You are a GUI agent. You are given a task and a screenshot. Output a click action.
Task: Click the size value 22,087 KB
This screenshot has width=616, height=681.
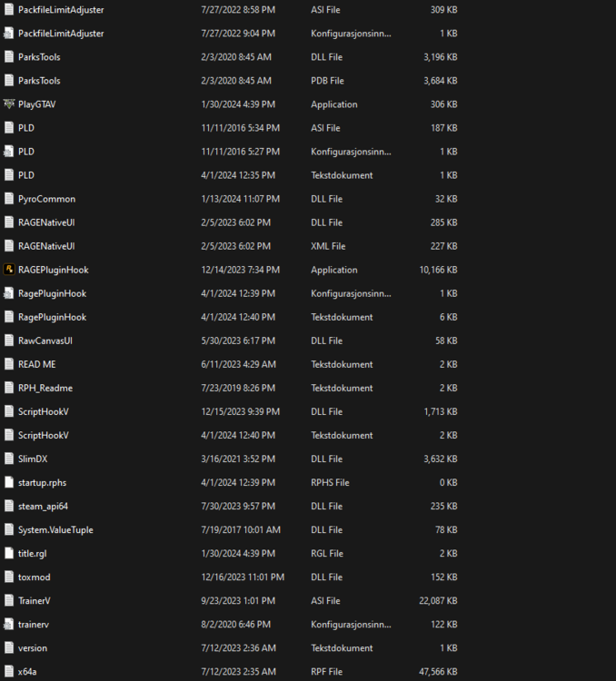(438, 601)
